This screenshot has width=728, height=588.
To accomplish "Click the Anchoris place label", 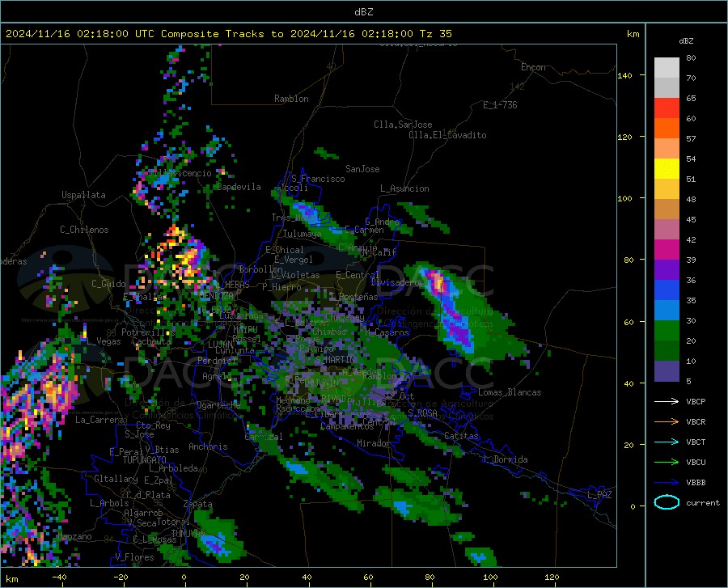I will pos(208,446).
